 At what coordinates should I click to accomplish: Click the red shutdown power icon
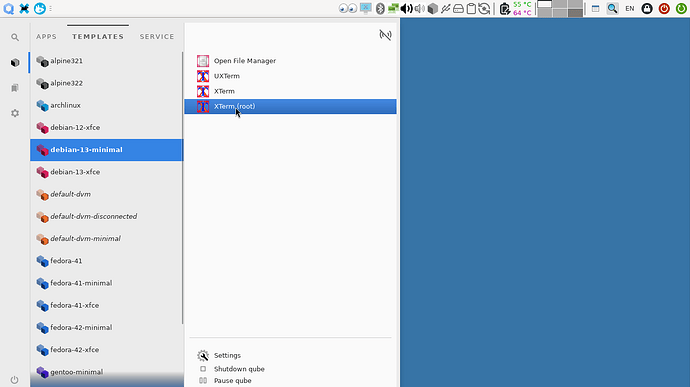pyautogui.click(x=664, y=8)
